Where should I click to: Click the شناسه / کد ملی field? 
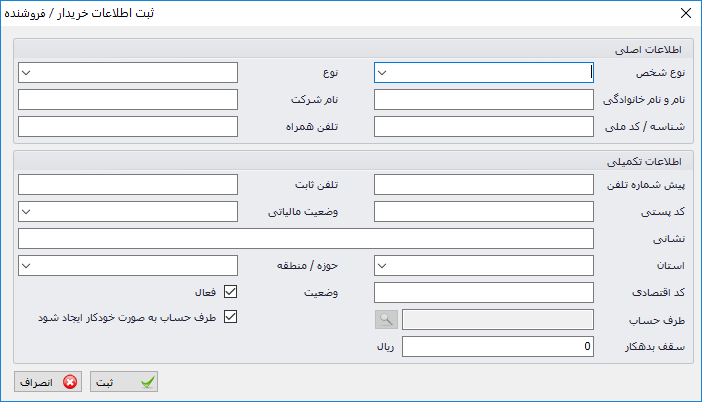(484, 127)
